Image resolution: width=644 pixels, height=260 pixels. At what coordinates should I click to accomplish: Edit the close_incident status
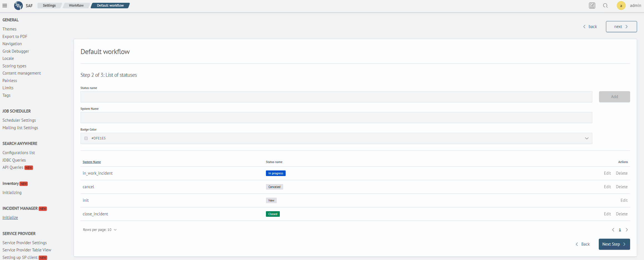607,214
